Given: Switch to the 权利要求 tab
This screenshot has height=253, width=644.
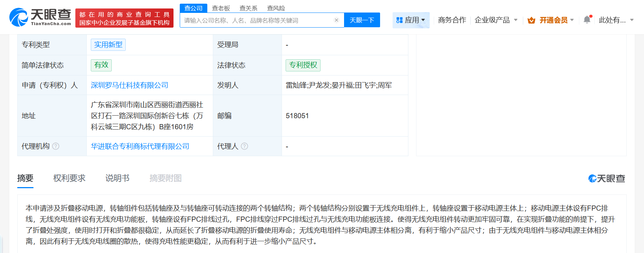Looking at the screenshot, I should (69, 178).
